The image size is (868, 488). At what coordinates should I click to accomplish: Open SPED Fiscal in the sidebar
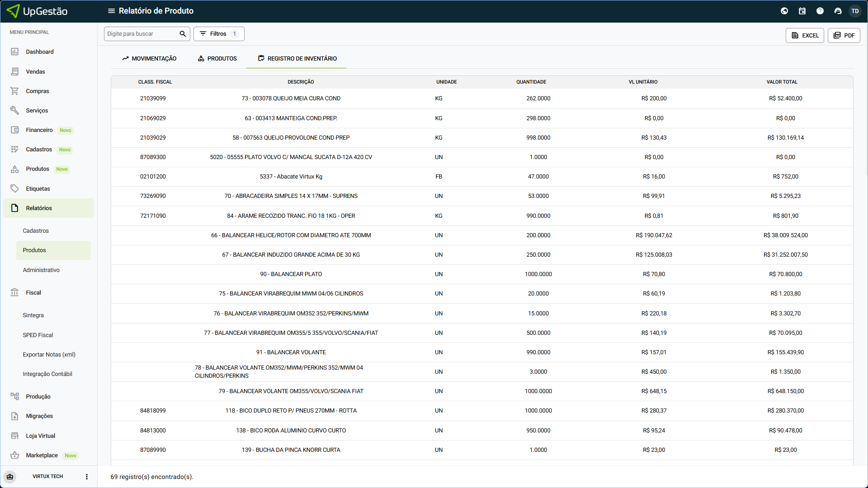pyautogui.click(x=38, y=335)
